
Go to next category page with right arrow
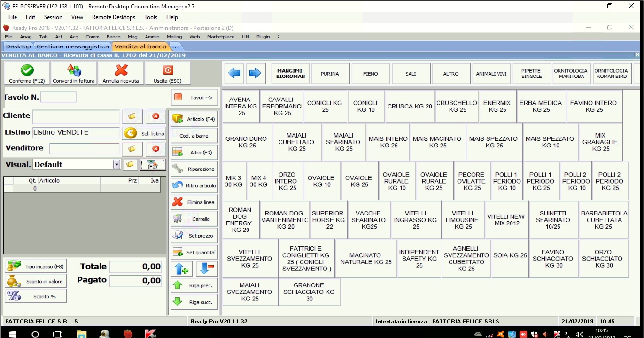pos(255,73)
